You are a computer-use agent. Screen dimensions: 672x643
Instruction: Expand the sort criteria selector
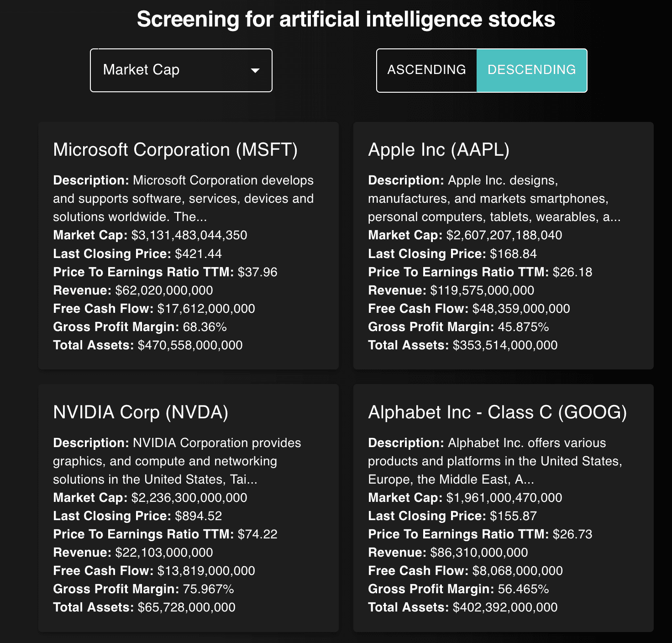(x=180, y=70)
